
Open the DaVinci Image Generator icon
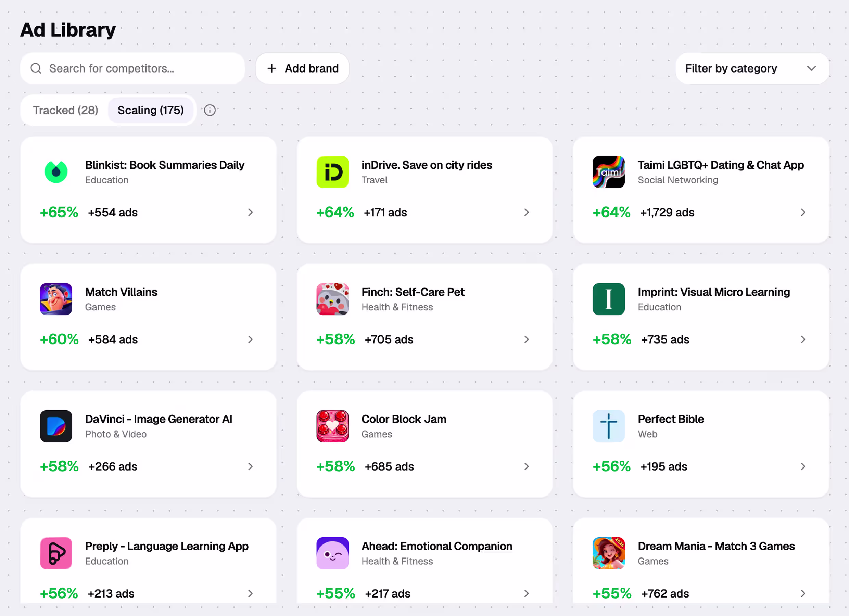[56, 426]
